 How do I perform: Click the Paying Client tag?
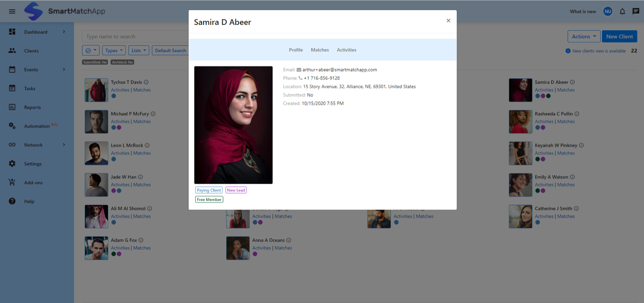209,190
